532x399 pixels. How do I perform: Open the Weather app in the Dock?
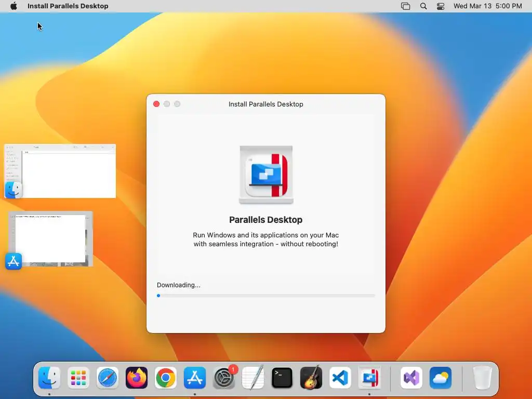tap(441, 378)
